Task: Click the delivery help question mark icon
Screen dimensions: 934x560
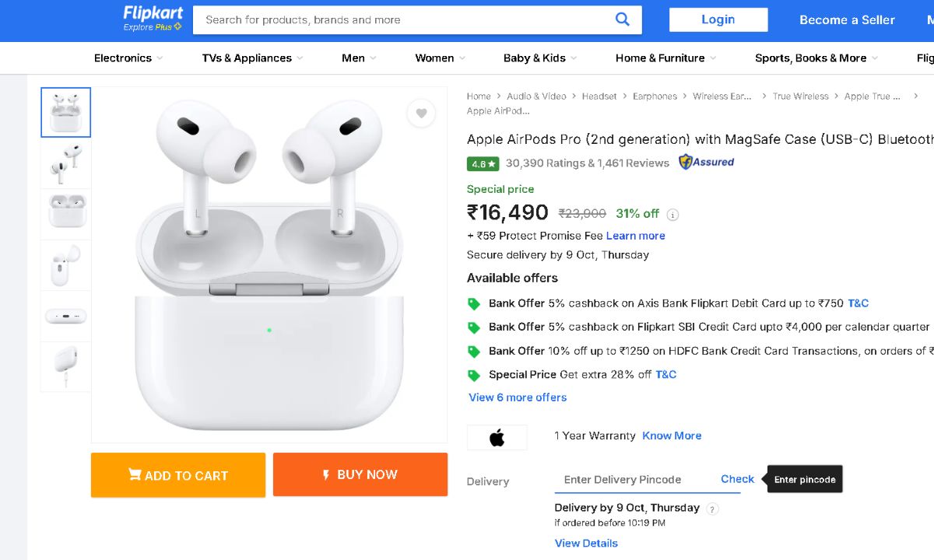Action: 713,509
